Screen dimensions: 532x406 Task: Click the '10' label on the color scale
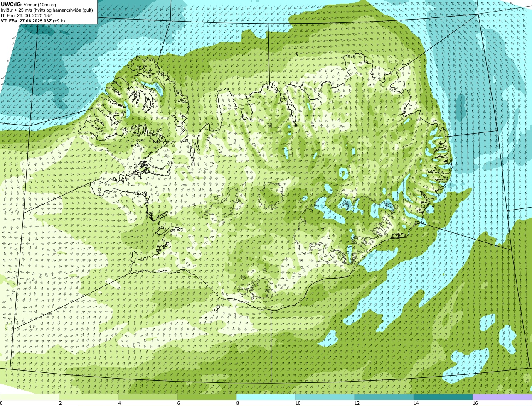298,403
